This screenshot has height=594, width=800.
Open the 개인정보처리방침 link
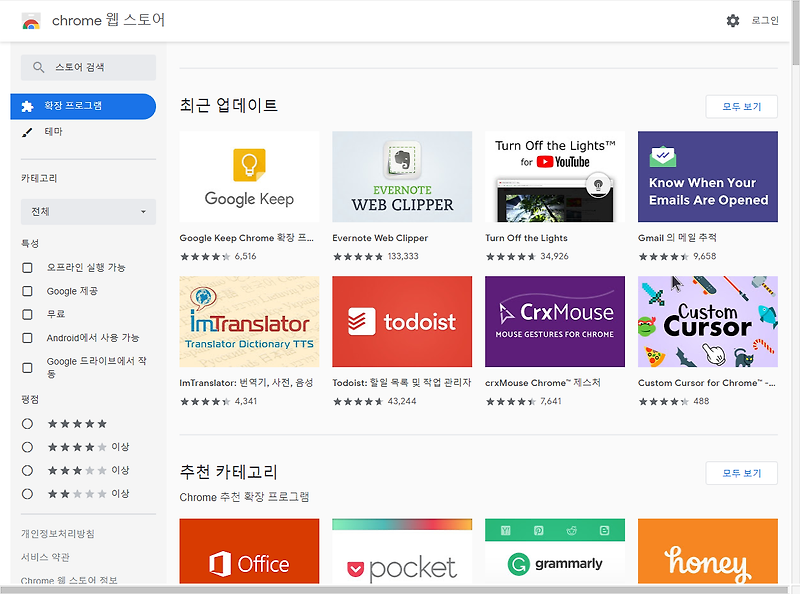click(x=58, y=534)
